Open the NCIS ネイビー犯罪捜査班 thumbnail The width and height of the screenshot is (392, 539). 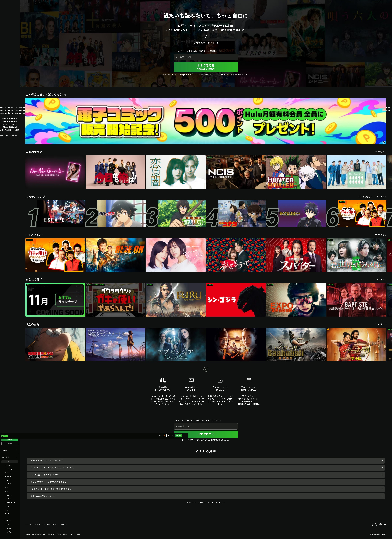coord(236,172)
